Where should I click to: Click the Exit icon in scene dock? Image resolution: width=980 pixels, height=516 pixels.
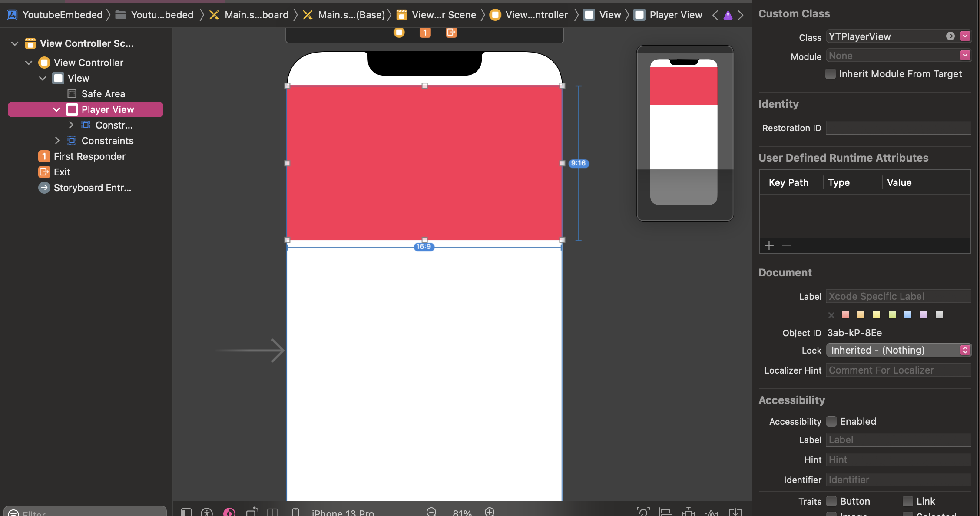click(x=451, y=33)
